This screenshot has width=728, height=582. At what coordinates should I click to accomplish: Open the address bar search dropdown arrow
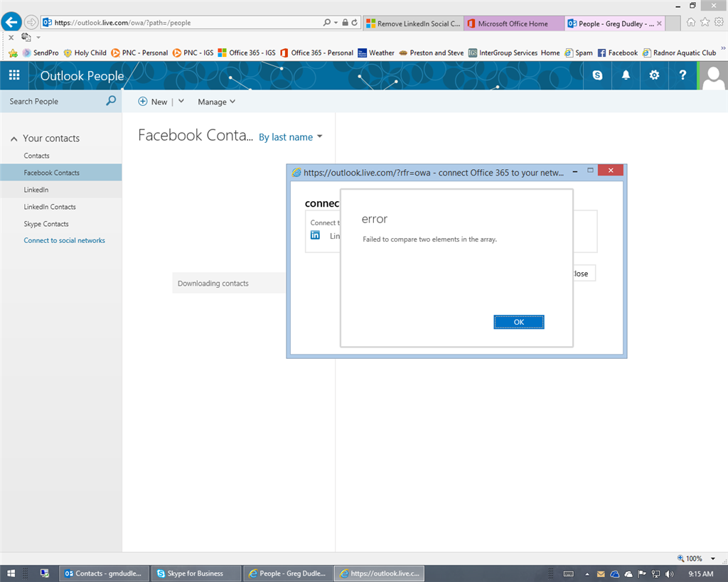point(336,22)
